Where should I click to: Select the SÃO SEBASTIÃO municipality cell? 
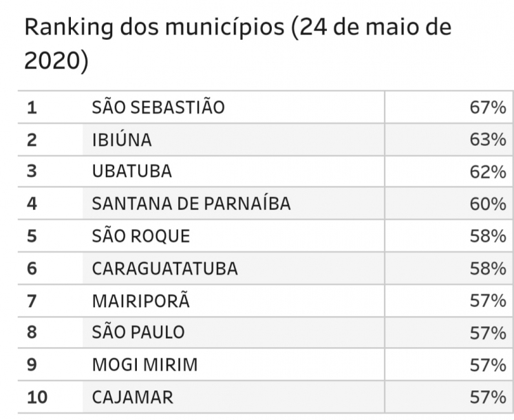[x=158, y=107]
